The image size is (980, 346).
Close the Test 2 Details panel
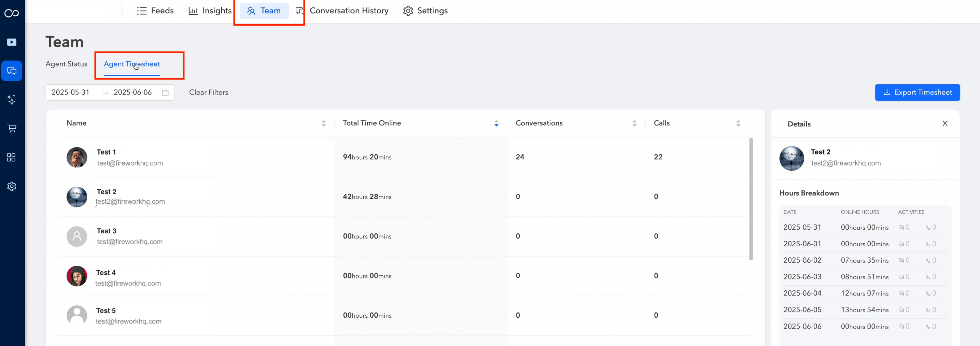[945, 123]
